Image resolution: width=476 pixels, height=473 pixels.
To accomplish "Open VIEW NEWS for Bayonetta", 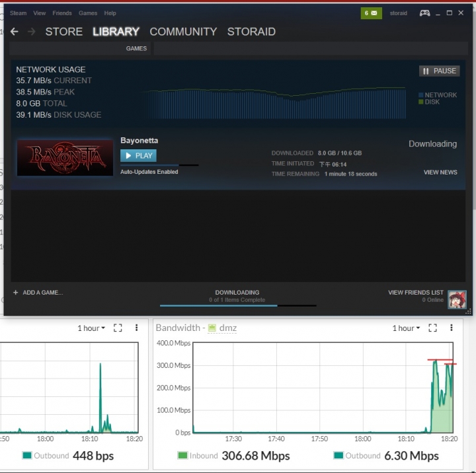I will [x=440, y=172].
